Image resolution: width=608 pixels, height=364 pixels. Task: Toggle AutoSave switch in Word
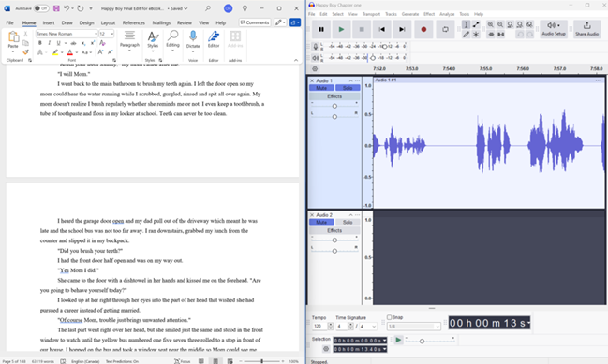[40, 8]
